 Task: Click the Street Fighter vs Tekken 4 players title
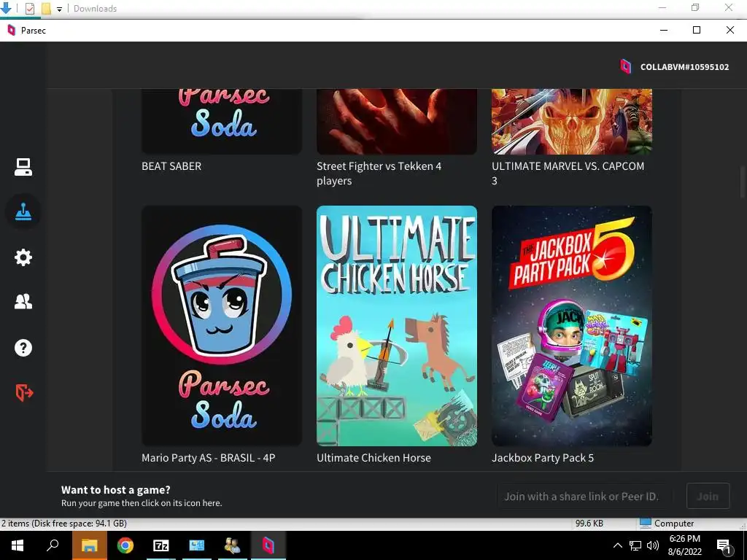pyautogui.click(x=379, y=174)
